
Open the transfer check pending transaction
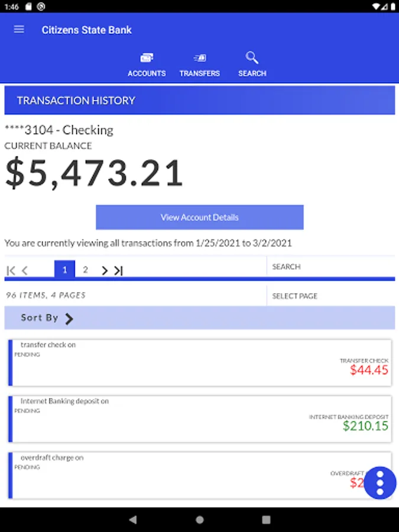click(200, 363)
